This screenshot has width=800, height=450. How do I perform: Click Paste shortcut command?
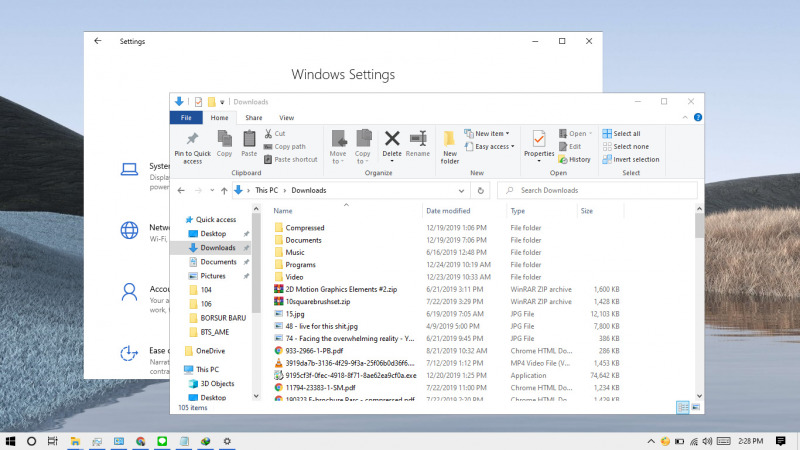coord(290,160)
